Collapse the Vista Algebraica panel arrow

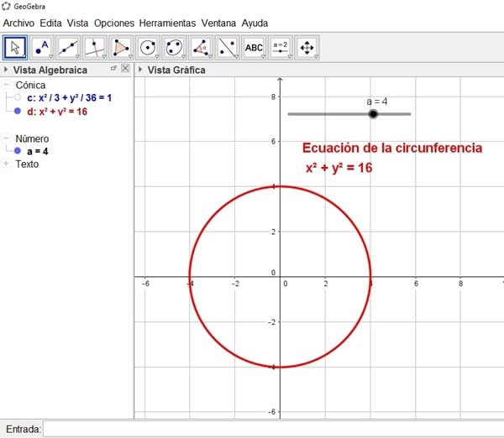click(7, 70)
